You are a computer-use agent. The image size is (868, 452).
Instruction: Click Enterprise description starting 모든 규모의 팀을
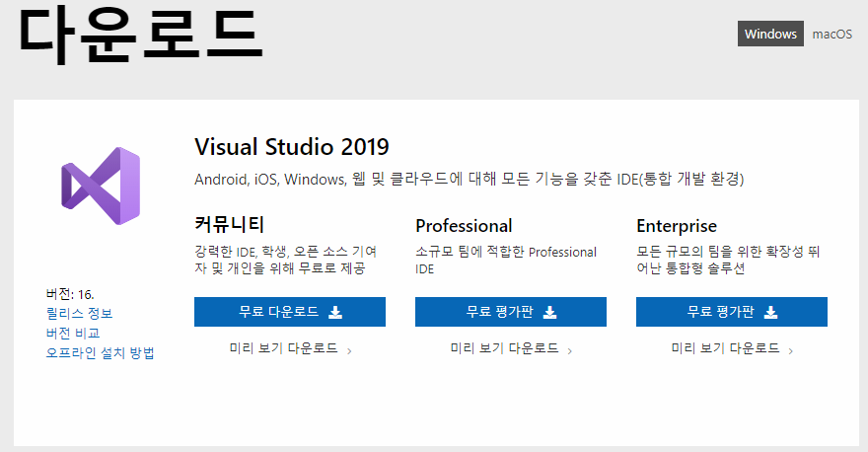coord(728,261)
